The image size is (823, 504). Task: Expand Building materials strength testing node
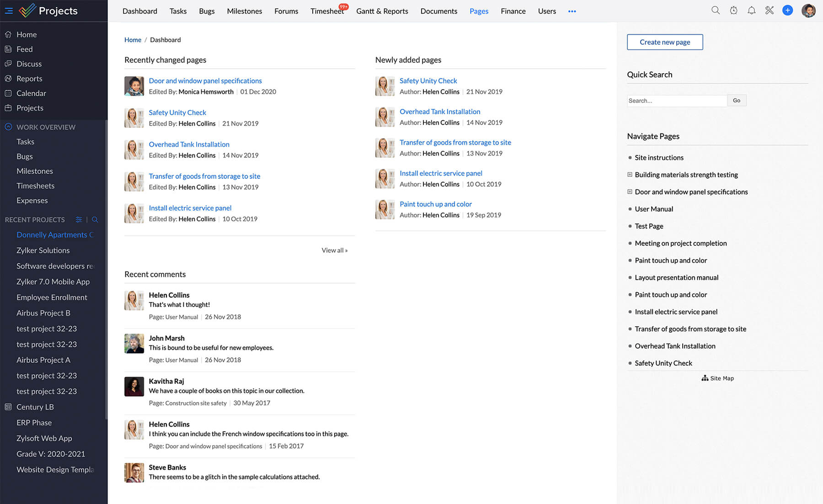(630, 175)
